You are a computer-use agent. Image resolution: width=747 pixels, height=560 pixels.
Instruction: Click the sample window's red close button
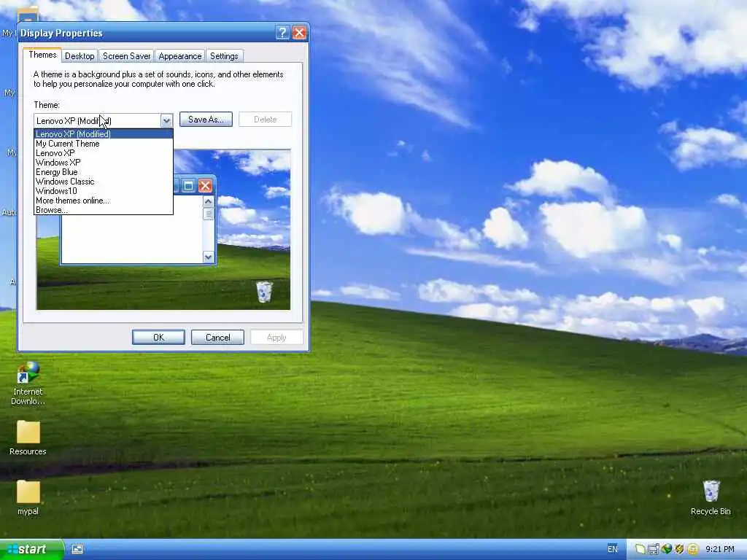205,186
